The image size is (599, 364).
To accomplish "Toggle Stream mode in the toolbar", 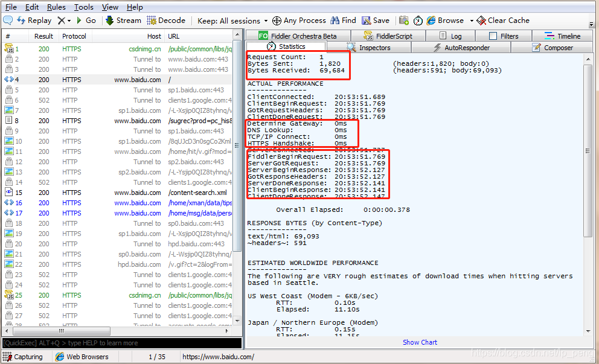I will click(x=123, y=21).
